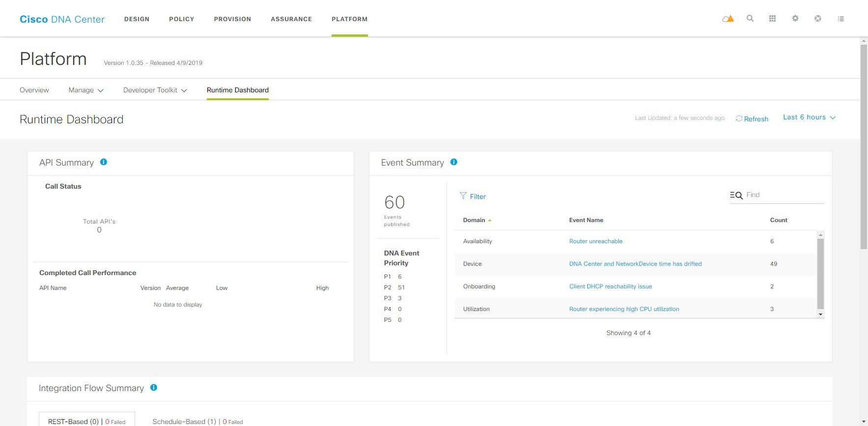
Task: Click the API Summary info icon
Action: coord(104,162)
